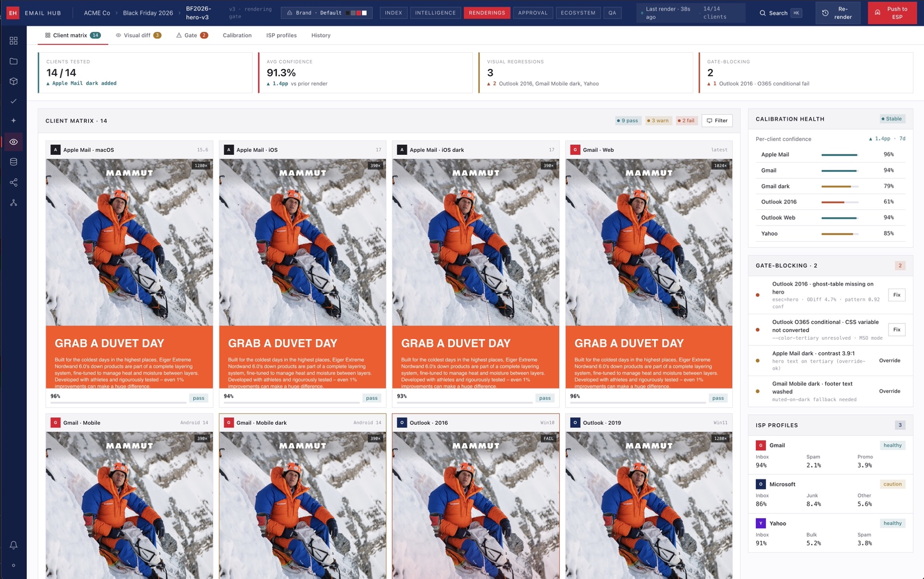
Task: Click the brand color swatches in header
Action: click(x=356, y=13)
